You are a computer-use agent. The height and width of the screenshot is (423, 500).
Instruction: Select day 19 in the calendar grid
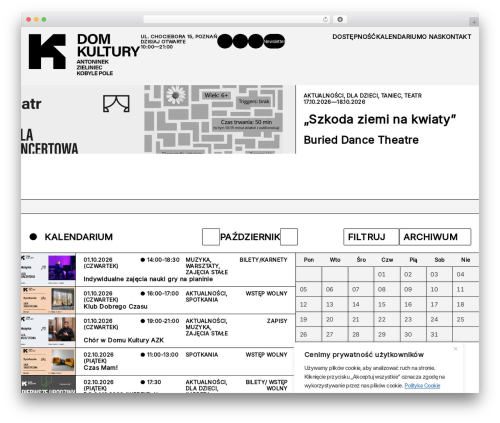[x=309, y=319]
